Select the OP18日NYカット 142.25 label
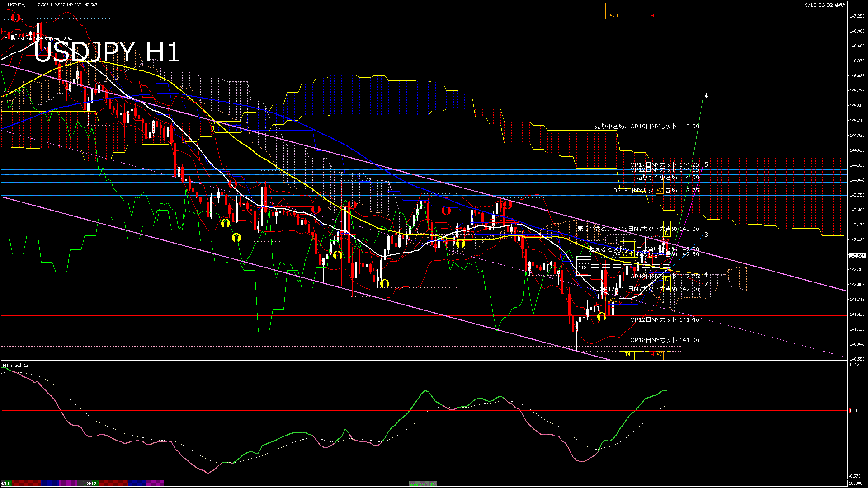The image size is (868, 488). click(665, 276)
